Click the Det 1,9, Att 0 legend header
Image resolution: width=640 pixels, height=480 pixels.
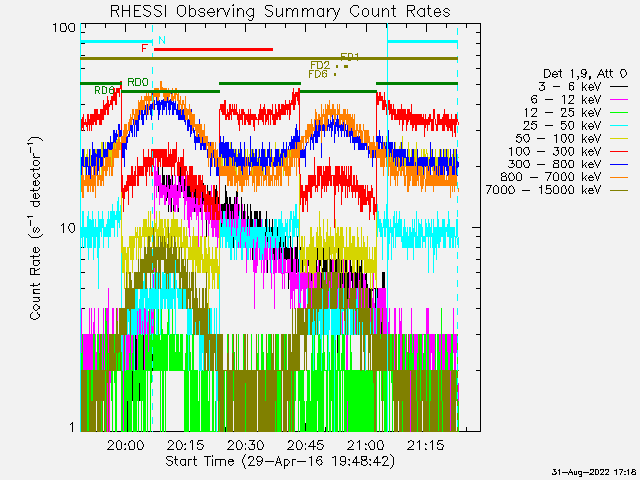585,74
